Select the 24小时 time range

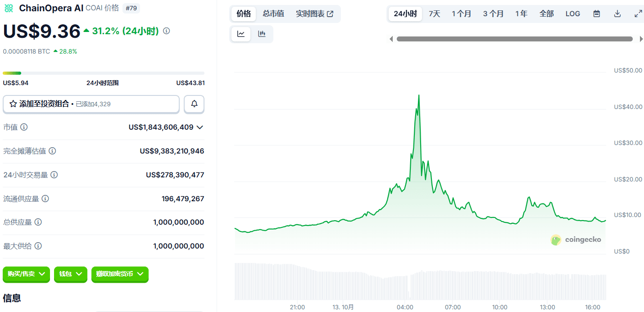coord(405,14)
